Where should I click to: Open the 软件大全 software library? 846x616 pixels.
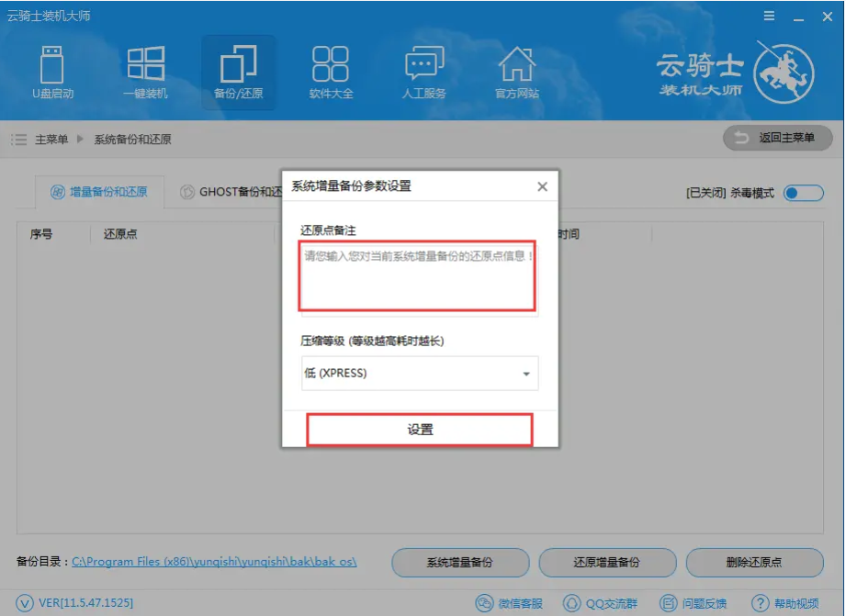click(x=331, y=73)
